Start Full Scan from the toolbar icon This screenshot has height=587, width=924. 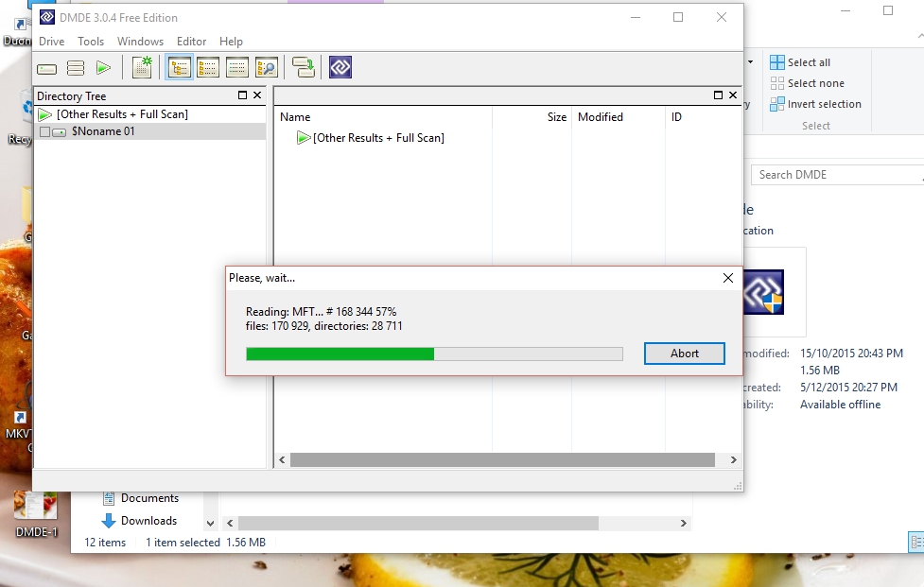(x=142, y=68)
